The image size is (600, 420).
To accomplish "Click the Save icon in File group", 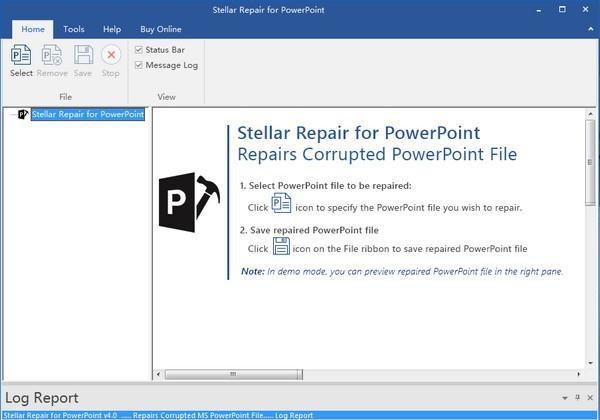I will 83,55.
